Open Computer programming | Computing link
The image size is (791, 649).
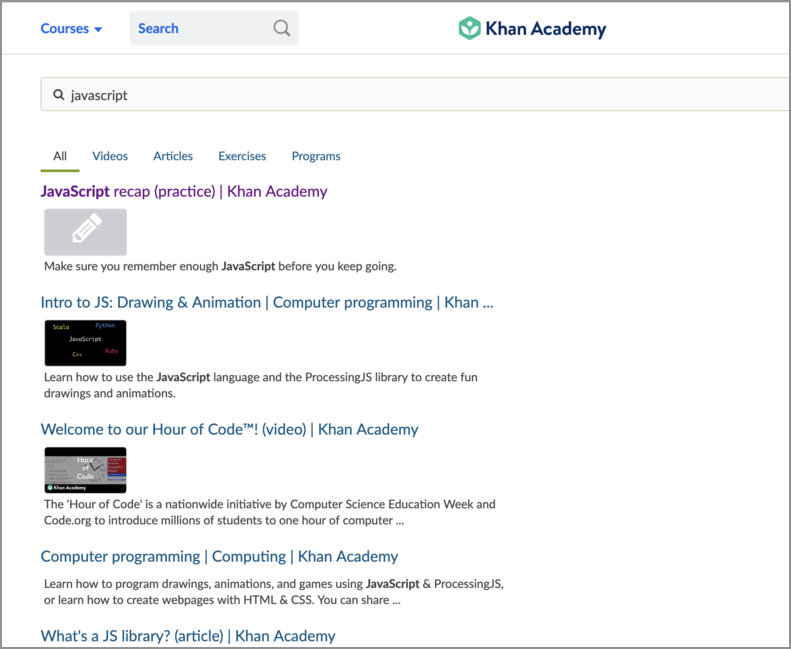tap(219, 556)
